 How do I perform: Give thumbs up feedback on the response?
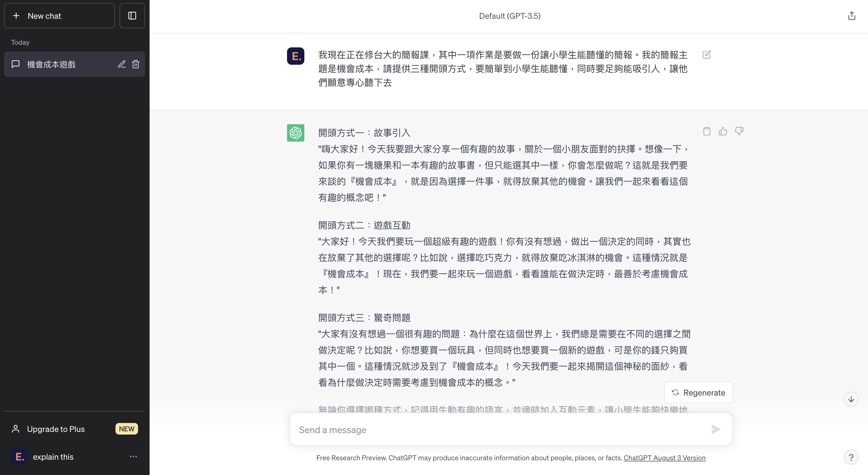[x=723, y=131]
